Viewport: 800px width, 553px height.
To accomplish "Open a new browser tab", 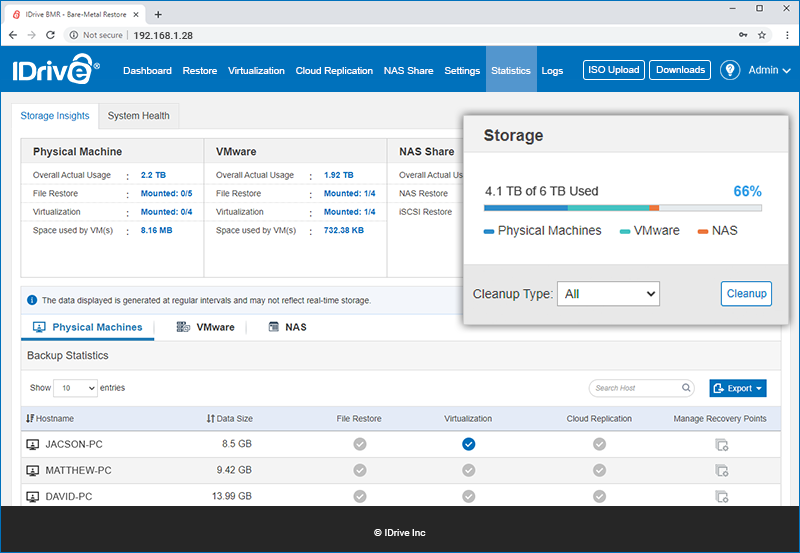I will 158,14.
